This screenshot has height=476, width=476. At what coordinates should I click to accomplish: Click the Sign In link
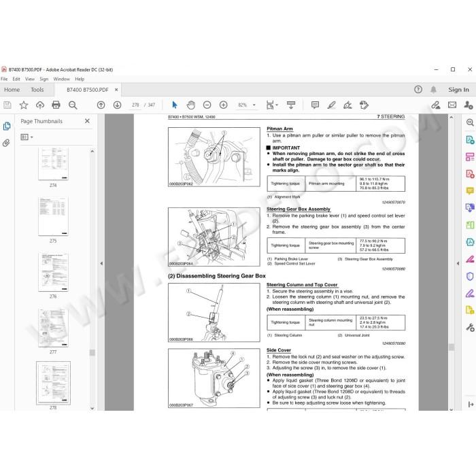(x=459, y=90)
